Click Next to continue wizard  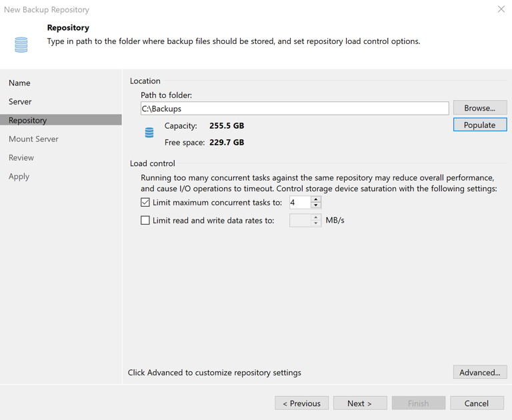click(x=360, y=403)
